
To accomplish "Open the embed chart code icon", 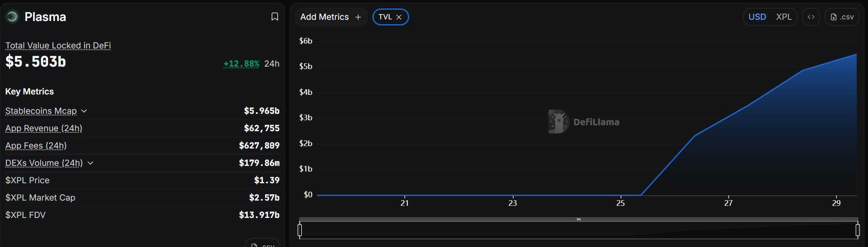I will (811, 17).
